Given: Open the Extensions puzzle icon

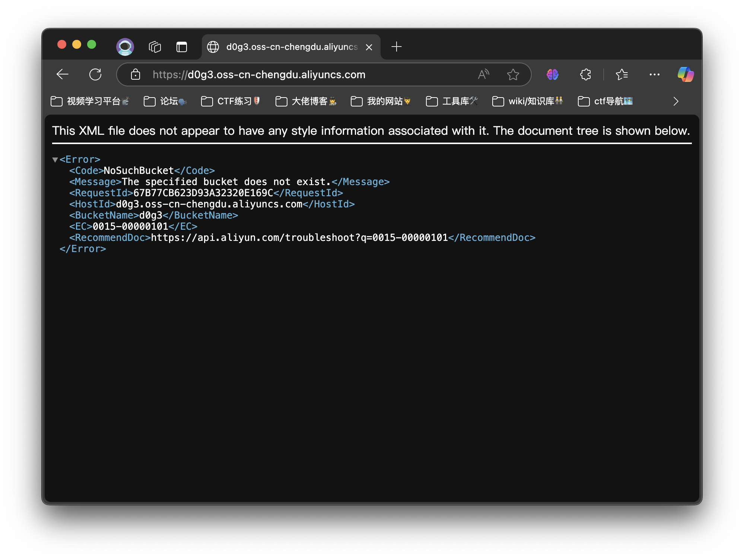Looking at the screenshot, I should [x=585, y=74].
